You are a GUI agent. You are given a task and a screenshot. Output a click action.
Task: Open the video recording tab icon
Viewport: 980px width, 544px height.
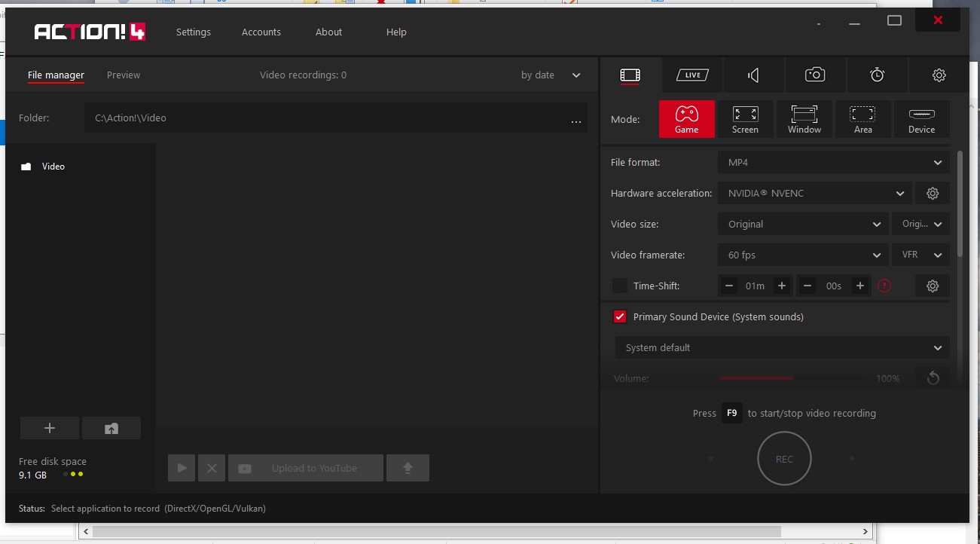(x=630, y=75)
